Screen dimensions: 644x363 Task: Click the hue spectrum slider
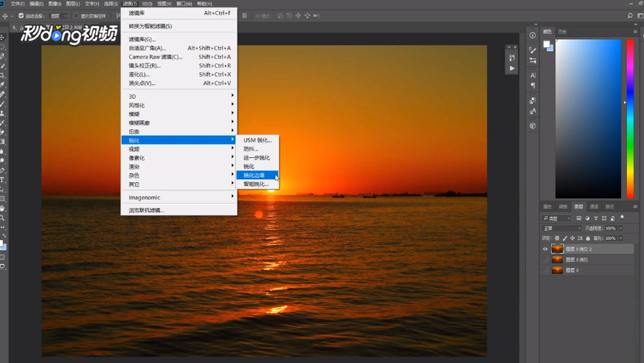click(x=630, y=119)
